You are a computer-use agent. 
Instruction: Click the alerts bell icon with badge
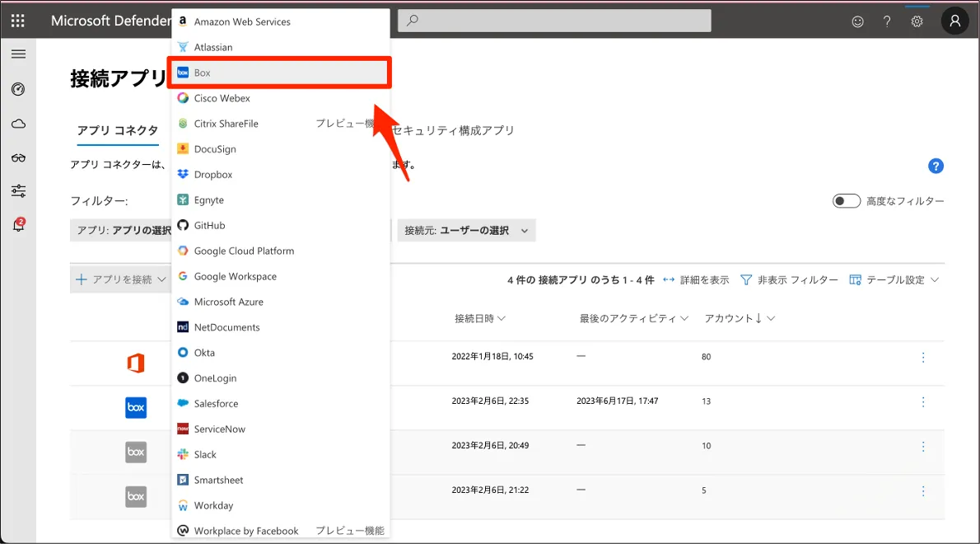tap(18, 225)
